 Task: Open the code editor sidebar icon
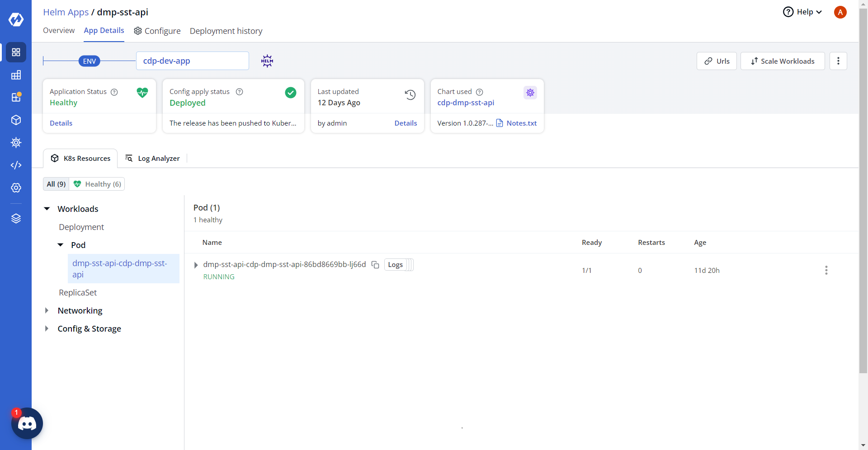coord(16,165)
